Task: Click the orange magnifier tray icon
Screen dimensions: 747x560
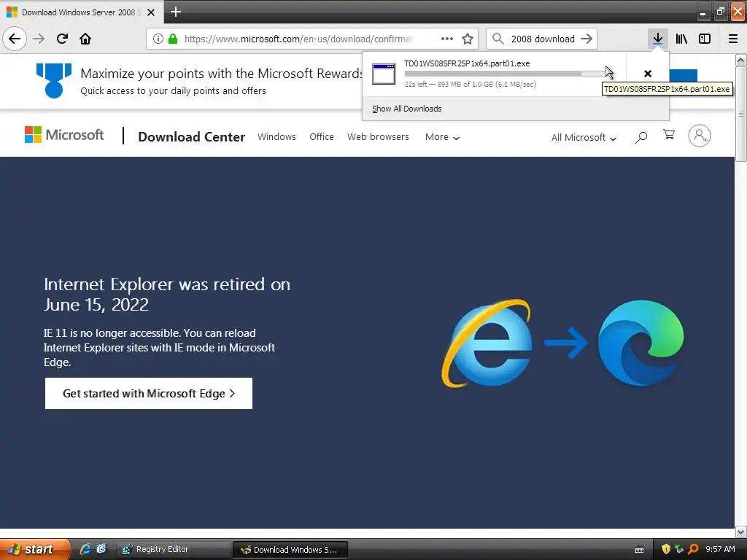Action: pyautogui.click(x=693, y=549)
